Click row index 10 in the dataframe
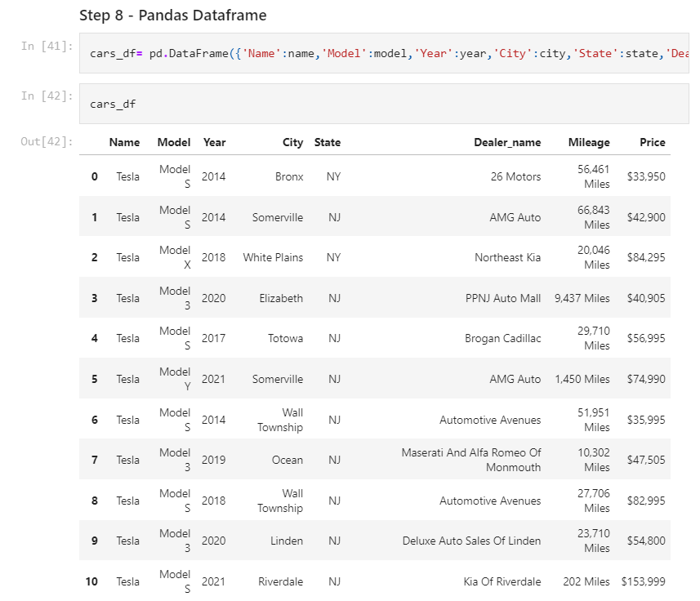The image size is (700, 601). [91, 582]
